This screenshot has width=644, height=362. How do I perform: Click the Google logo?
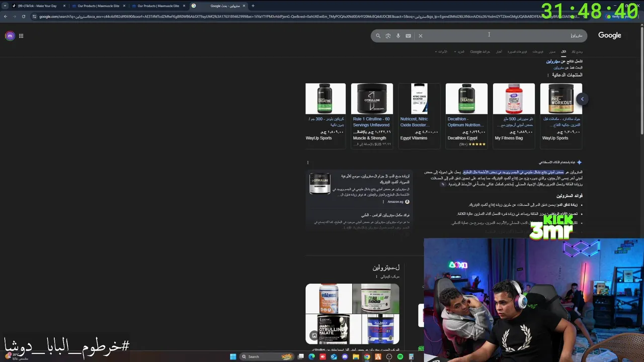tap(609, 35)
